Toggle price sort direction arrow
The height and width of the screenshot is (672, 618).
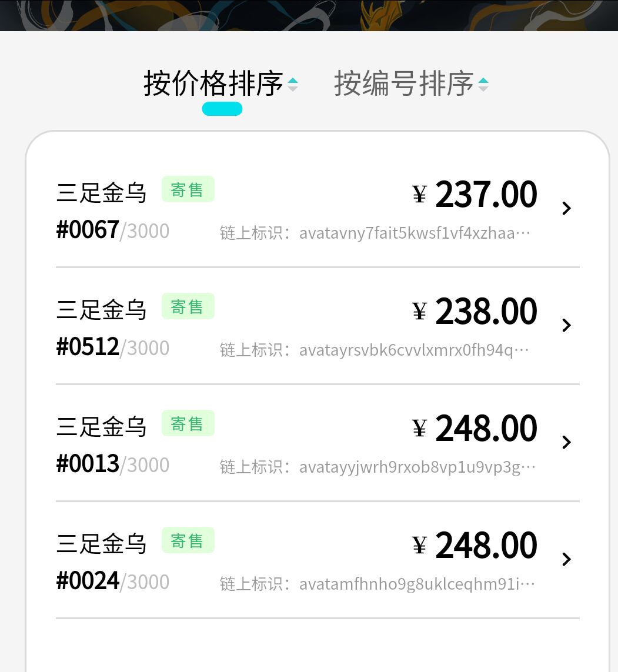coord(293,85)
